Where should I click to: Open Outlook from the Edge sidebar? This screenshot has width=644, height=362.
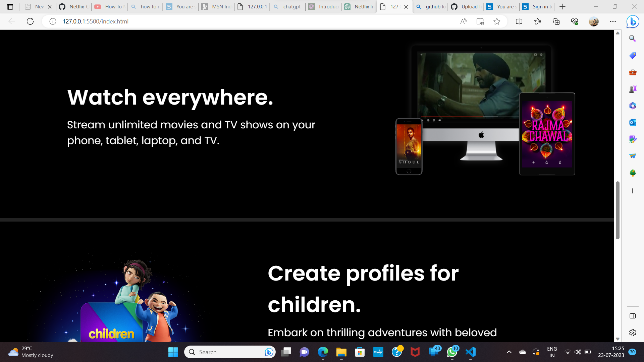click(632, 122)
